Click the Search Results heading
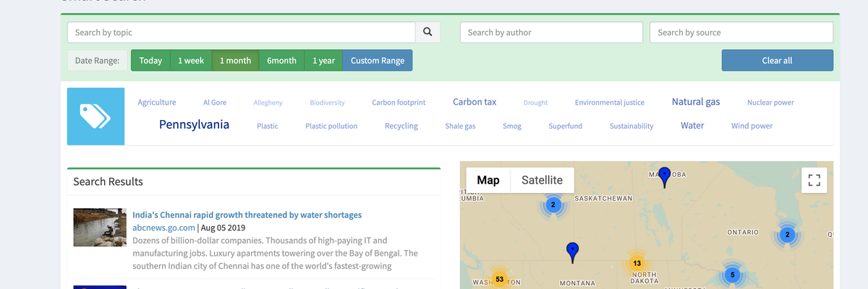 (x=108, y=181)
